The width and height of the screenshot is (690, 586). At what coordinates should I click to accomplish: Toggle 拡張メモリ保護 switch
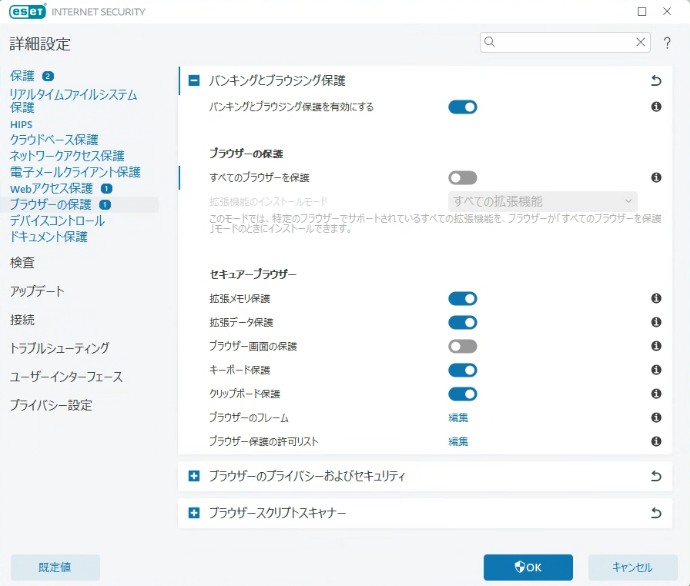click(462, 299)
